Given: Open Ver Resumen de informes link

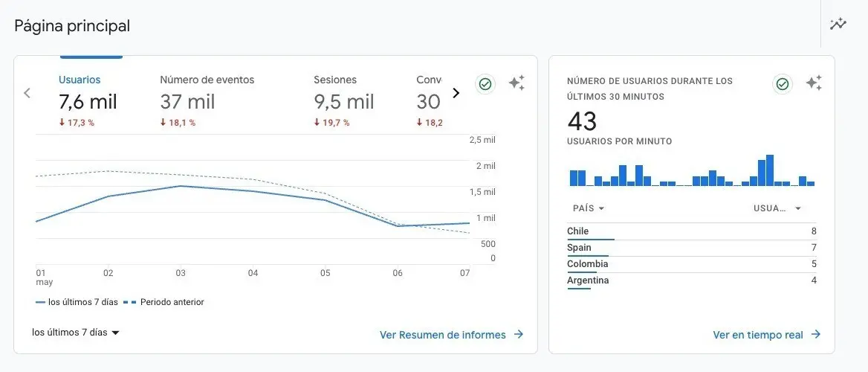Looking at the screenshot, I should pos(451,335).
